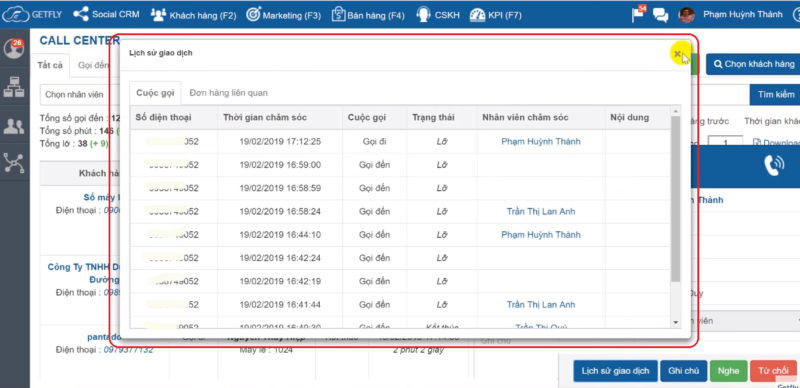Click the green Nghe answer button
This screenshot has width=800, height=388.
point(729,371)
